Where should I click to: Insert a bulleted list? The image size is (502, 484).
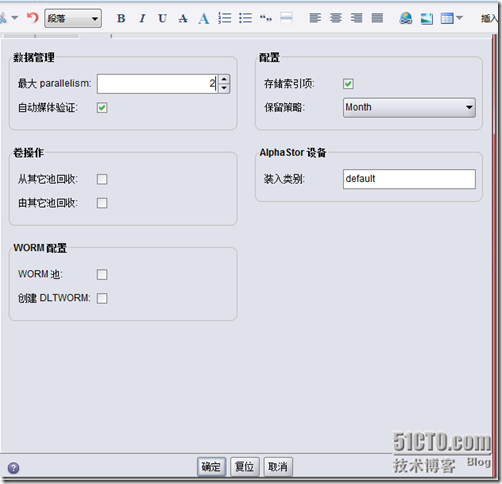[245, 18]
